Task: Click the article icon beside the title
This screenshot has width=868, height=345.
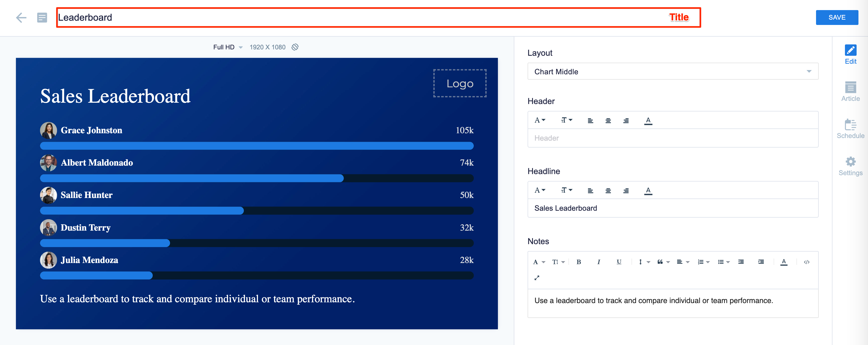Action: pos(42,18)
